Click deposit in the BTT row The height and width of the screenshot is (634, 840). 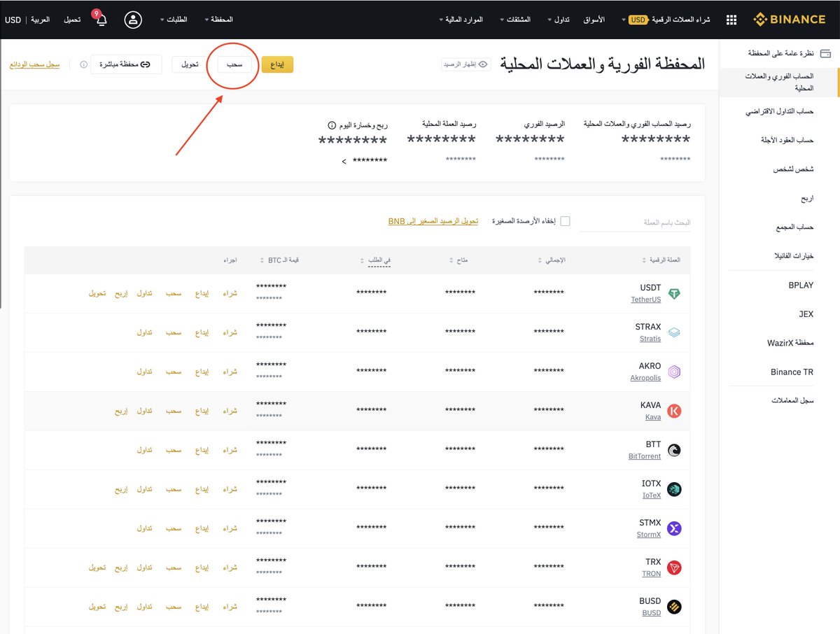click(202, 450)
